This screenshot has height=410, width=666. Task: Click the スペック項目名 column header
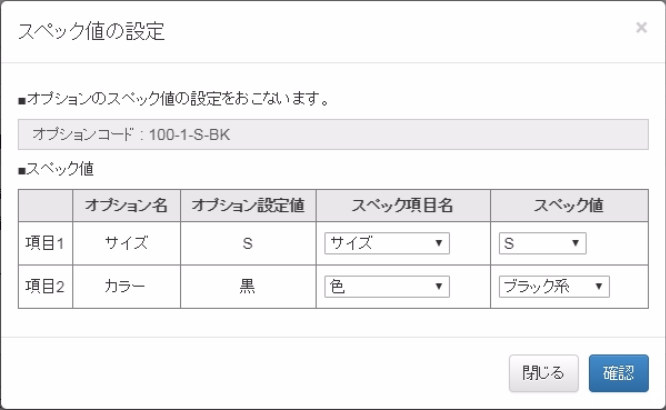tap(403, 206)
